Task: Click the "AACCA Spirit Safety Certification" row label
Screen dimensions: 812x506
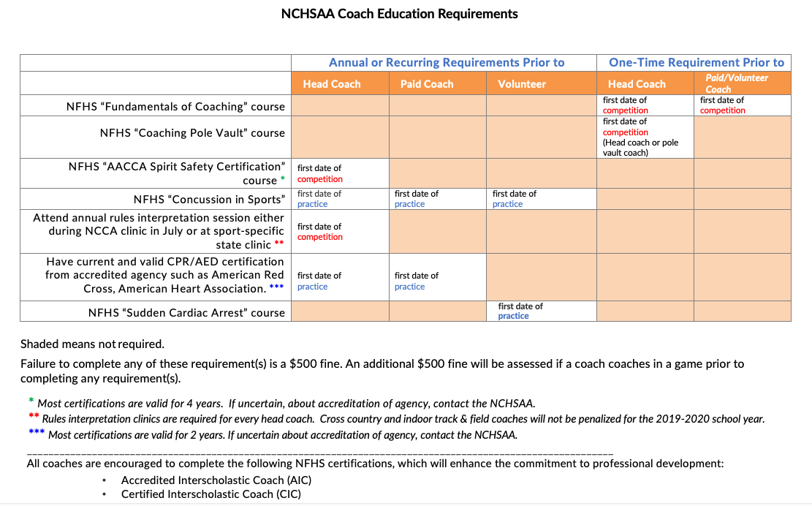Action: pos(175,173)
